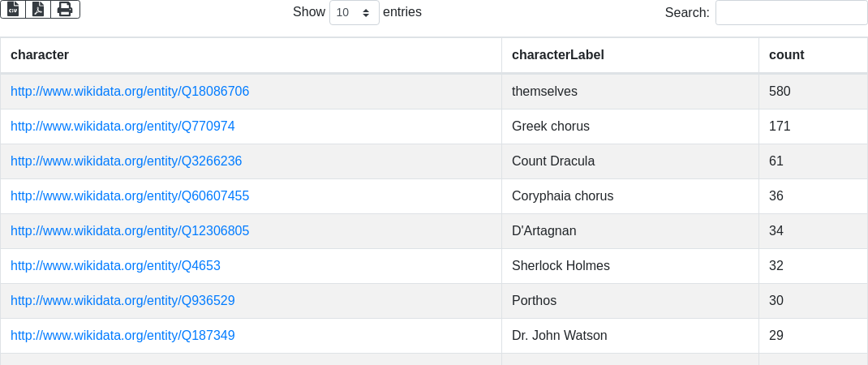Open the entries-per-page dropdown
868x365 pixels.
[354, 12]
